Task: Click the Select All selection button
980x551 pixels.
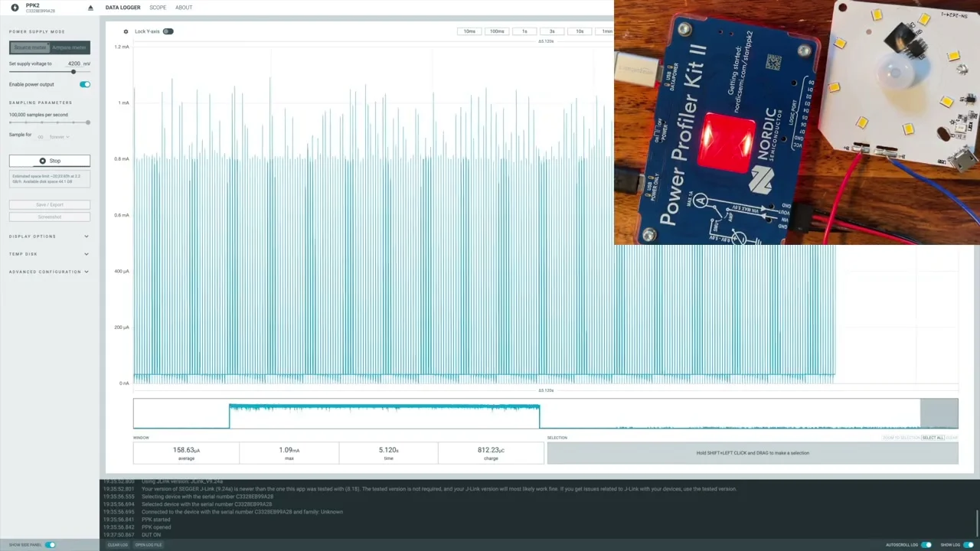Action: [933, 438]
